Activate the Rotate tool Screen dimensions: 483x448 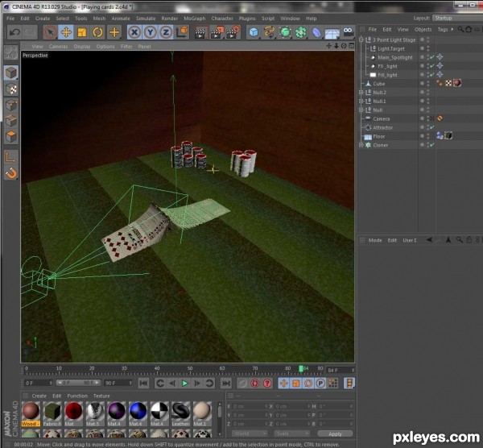(98, 32)
